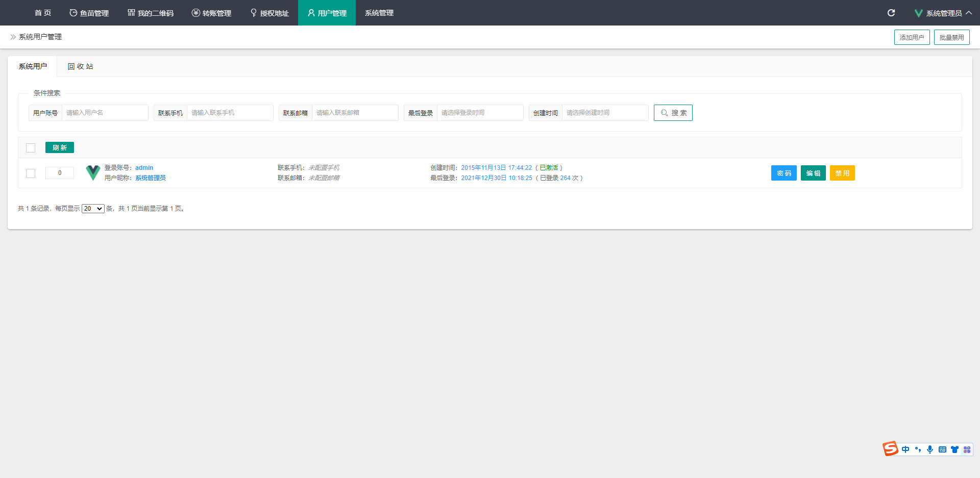
Task: Click the blue 密码 button for admin
Action: pyautogui.click(x=783, y=173)
